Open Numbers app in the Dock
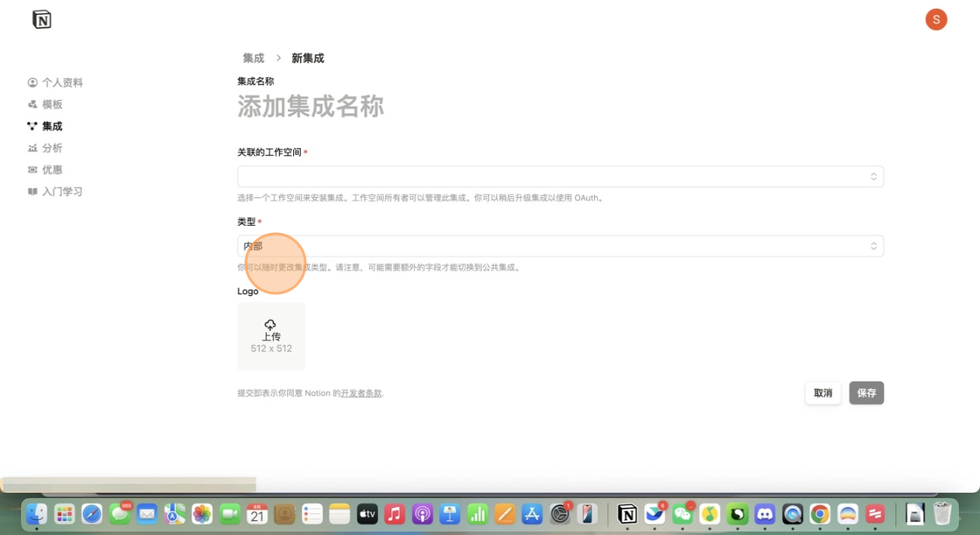 click(x=477, y=514)
